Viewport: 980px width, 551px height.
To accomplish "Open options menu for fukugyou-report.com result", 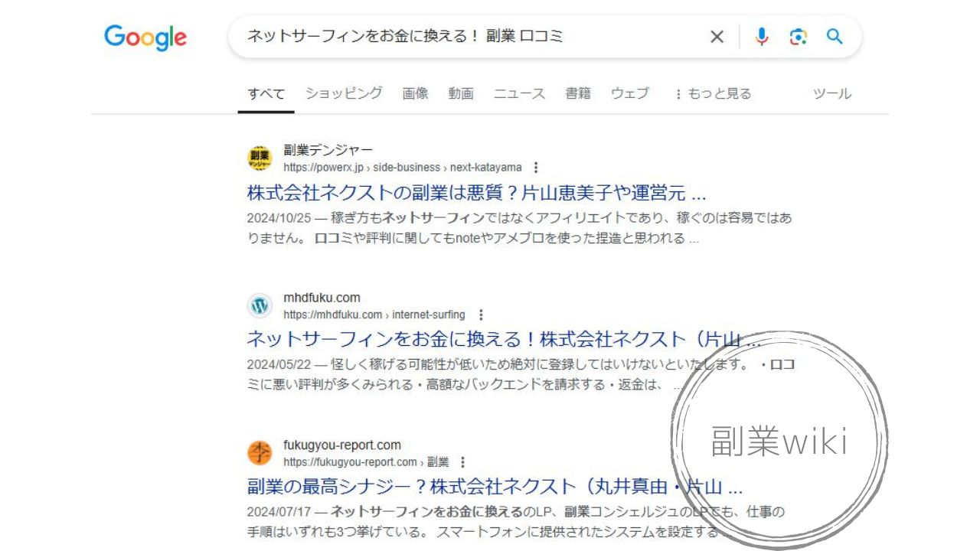I will pos(462,462).
